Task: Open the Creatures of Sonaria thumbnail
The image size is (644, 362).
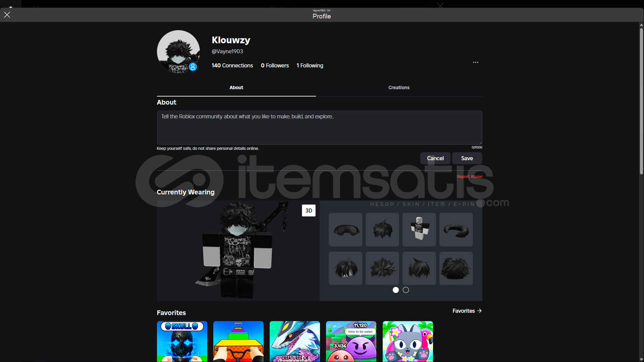Action: point(295,341)
